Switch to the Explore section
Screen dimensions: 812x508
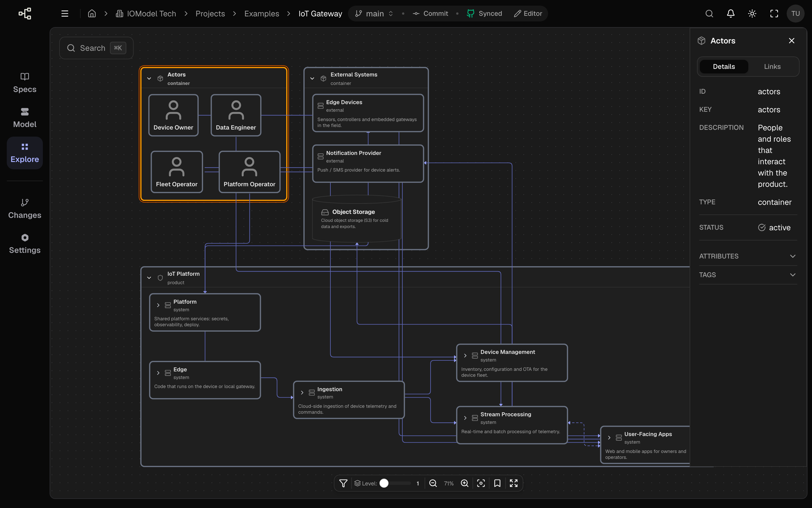pyautogui.click(x=25, y=153)
